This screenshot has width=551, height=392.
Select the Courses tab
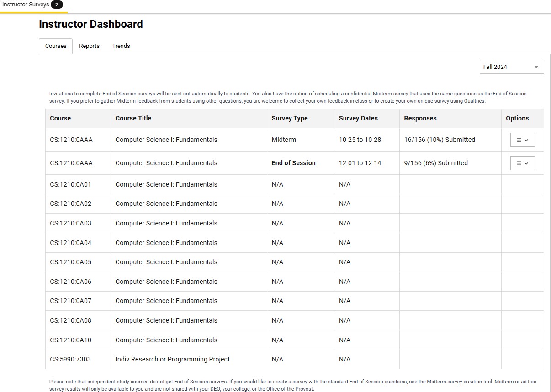click(x=56, y=46)
